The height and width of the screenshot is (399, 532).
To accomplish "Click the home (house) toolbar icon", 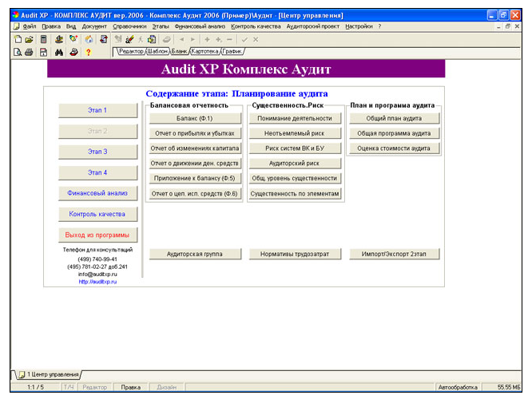I will (x=89, y=39).
